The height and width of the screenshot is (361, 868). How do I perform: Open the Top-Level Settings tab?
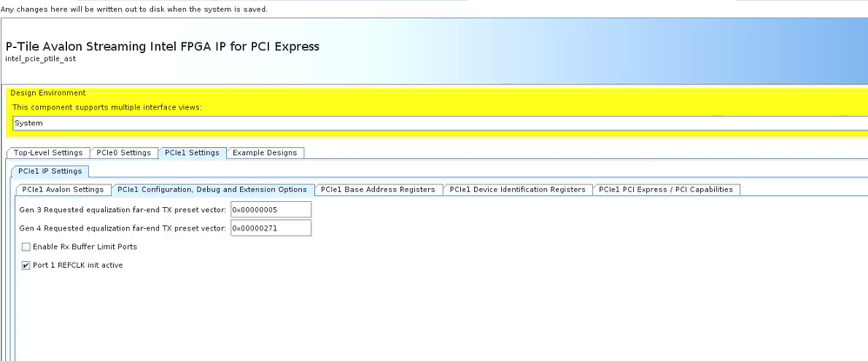[x=48, y=153]
